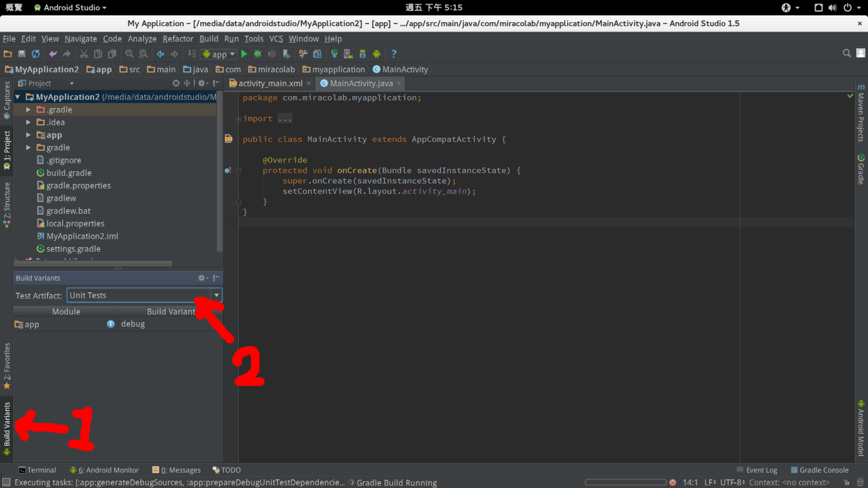Open Project Structure from the toolbar
This screenshot has height=488, width=868.
[317, 54]
